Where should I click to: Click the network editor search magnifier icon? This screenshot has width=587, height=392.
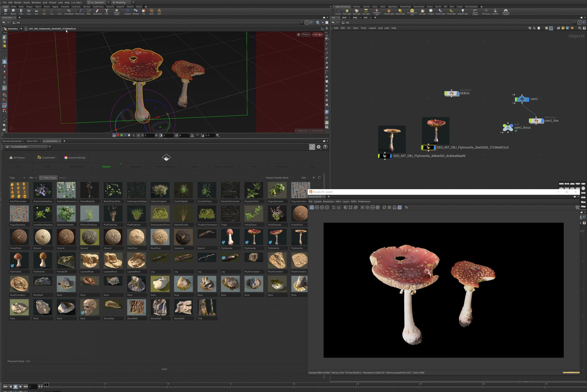[x=579, y=28]
